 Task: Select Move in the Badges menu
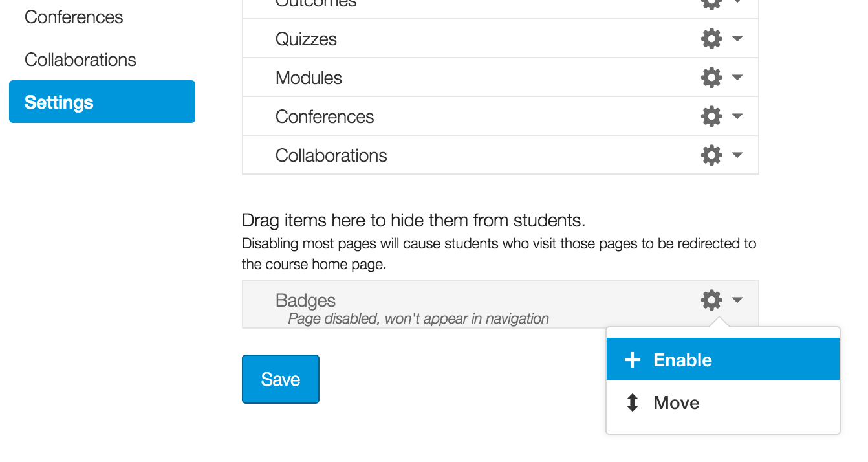pos(676,403)
